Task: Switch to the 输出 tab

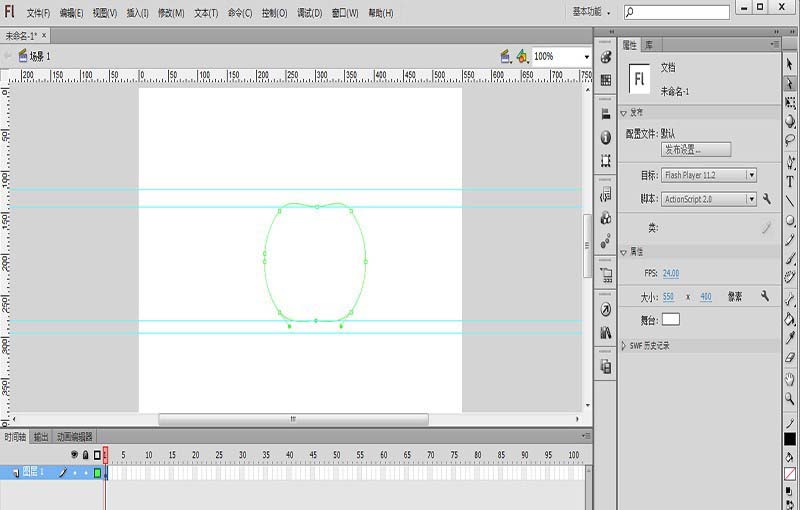Action: coord(41,437)
